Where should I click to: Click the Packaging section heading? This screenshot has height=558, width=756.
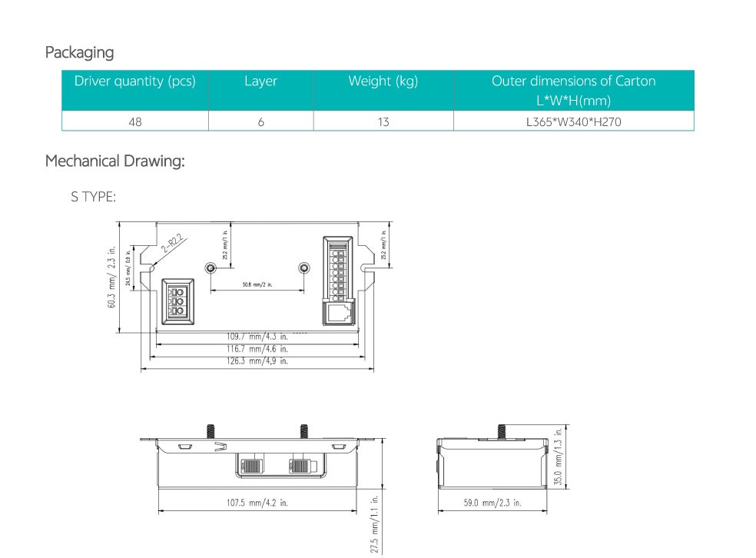coord(79,53)
